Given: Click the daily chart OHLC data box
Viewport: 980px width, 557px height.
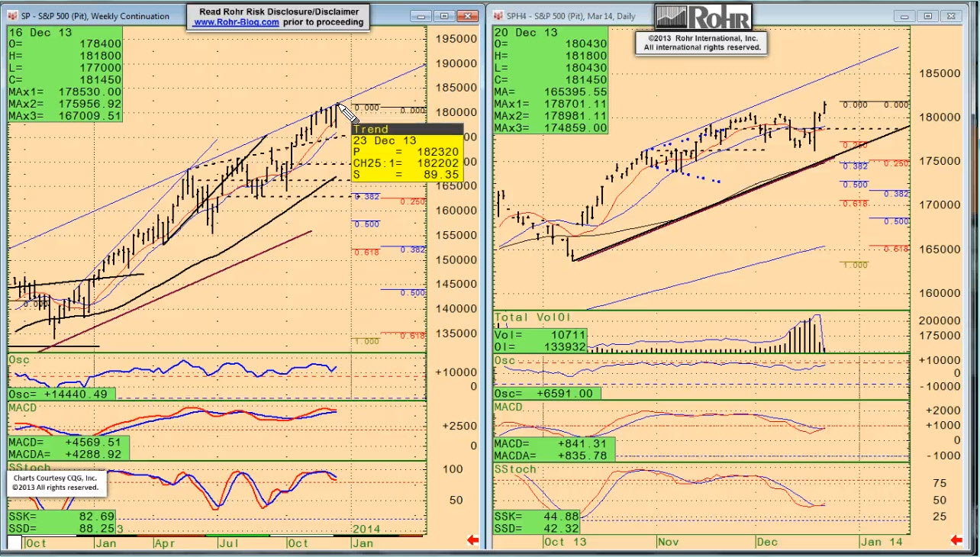Looking at the screenshot, I should 550,79.
